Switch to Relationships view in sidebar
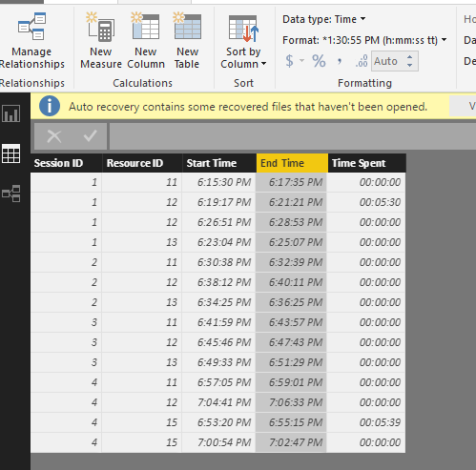This screenshot has height=470, width=476. click(11, 194)
